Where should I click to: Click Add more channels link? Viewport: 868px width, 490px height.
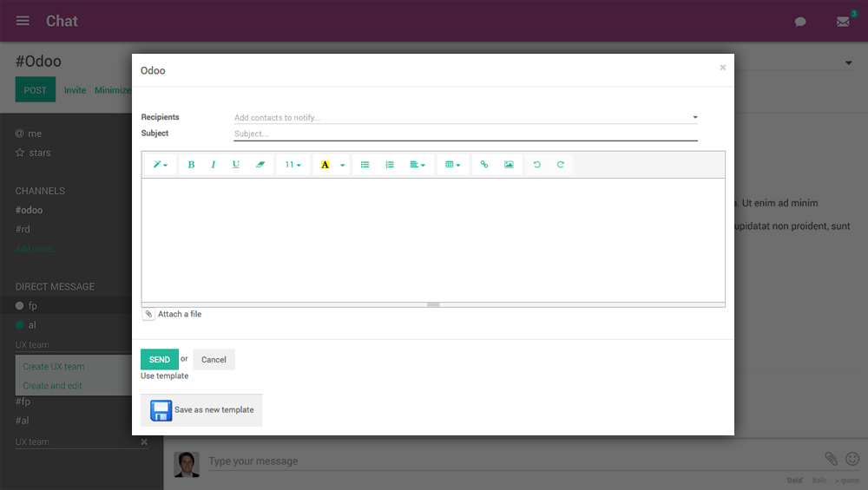(36, 249)
